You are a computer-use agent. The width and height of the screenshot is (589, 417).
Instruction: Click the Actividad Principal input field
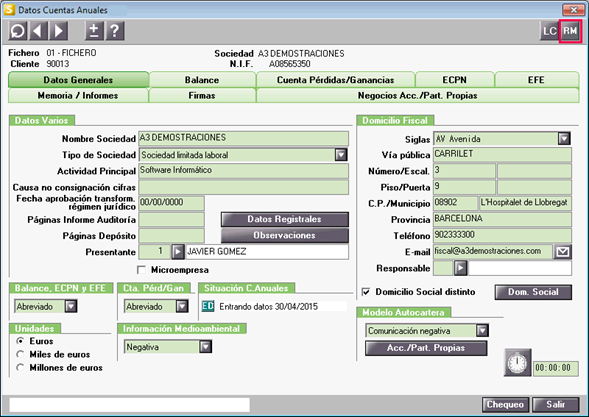click(x=243, y=171)
